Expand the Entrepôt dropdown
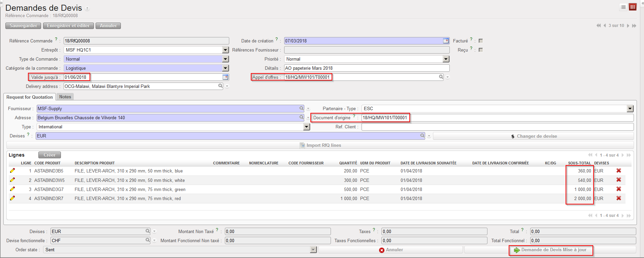The height and width of the screenshot is (258, 644). tap(226, 50)
